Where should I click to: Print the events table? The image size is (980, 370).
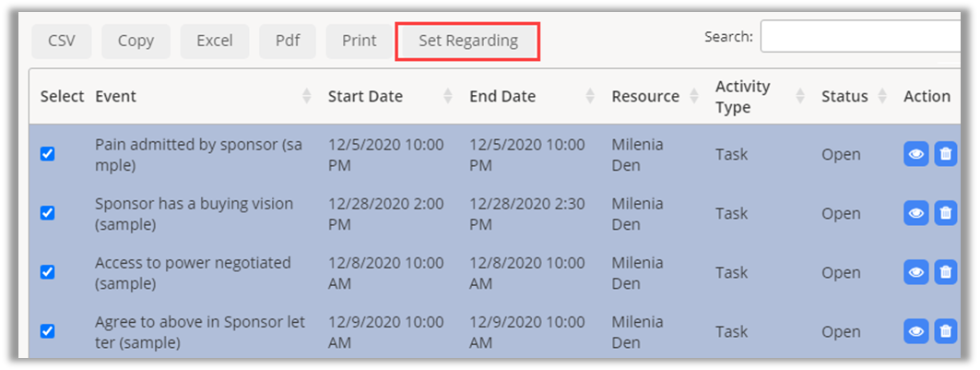359,41
